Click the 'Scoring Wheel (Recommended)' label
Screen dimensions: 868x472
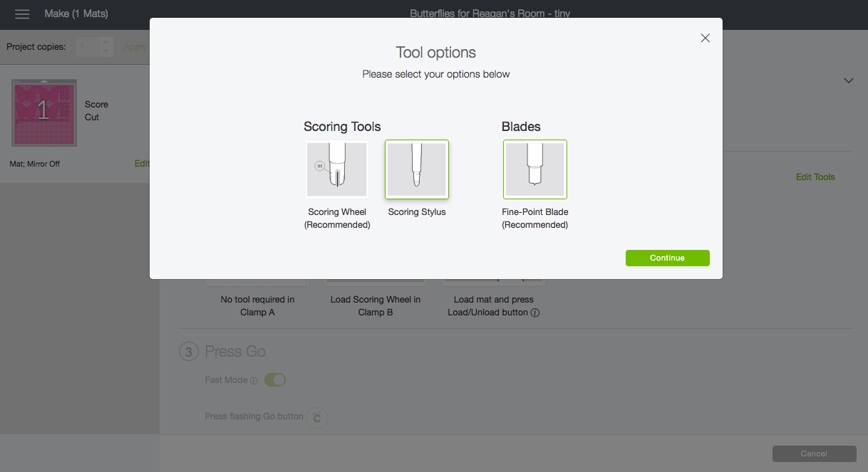tap(337, 219)
